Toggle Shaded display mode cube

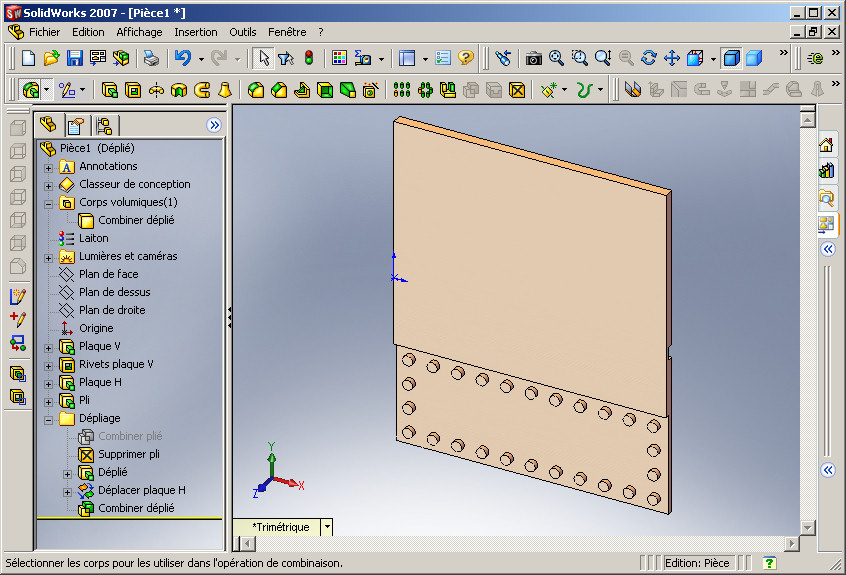tap(754, 58)
